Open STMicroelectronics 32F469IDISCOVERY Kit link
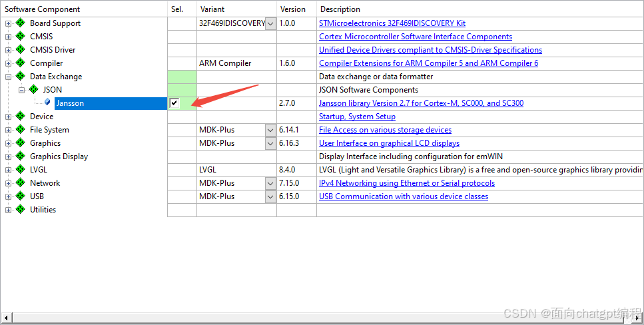The image size is (644, 325). (x=392, y=23)
